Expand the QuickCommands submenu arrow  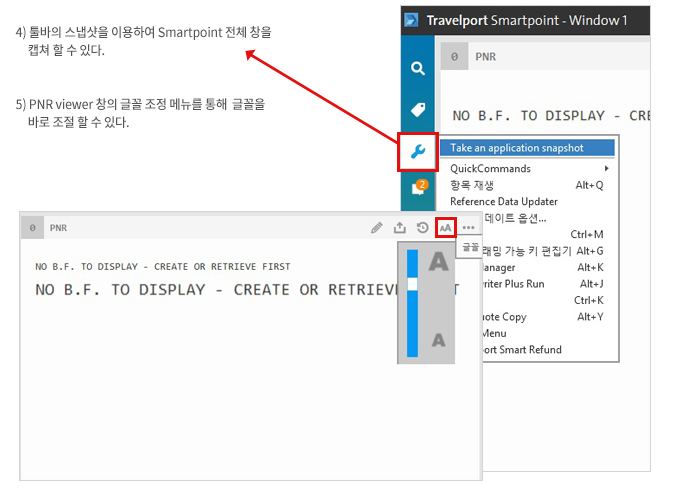point(606,168)
